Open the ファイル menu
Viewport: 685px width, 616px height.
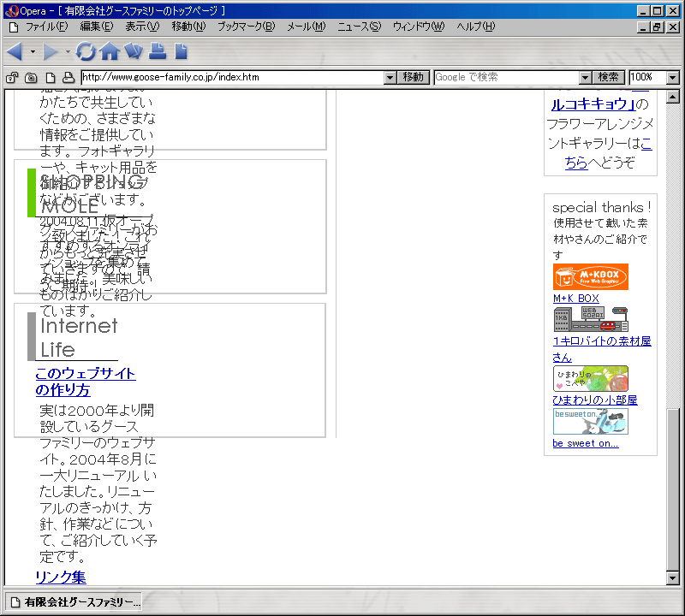click(x=47, y=27)
